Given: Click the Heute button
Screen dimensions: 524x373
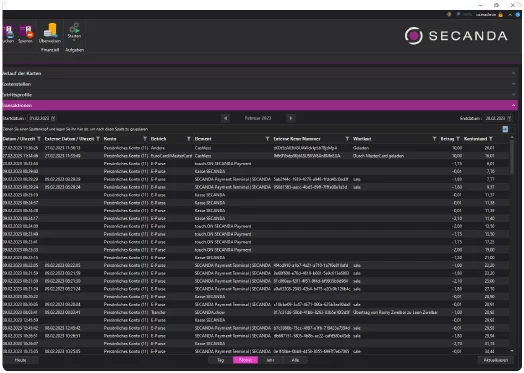Looking at the screenshot, I should (x=20, y=360).
